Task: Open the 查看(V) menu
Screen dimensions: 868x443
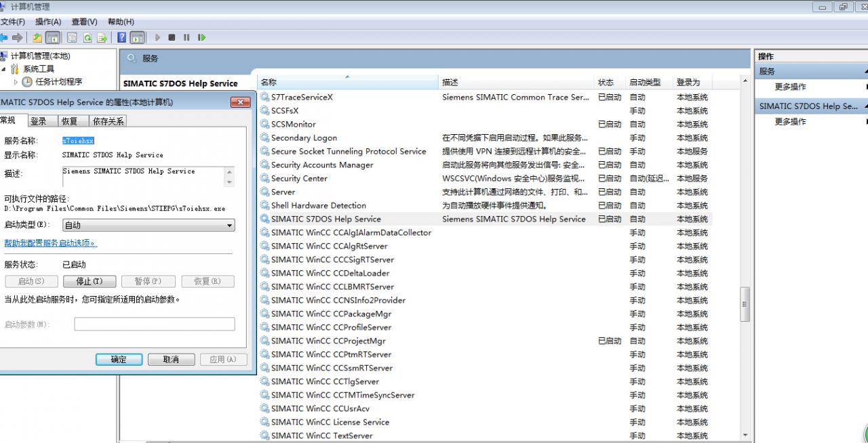Action: (85, 22)
